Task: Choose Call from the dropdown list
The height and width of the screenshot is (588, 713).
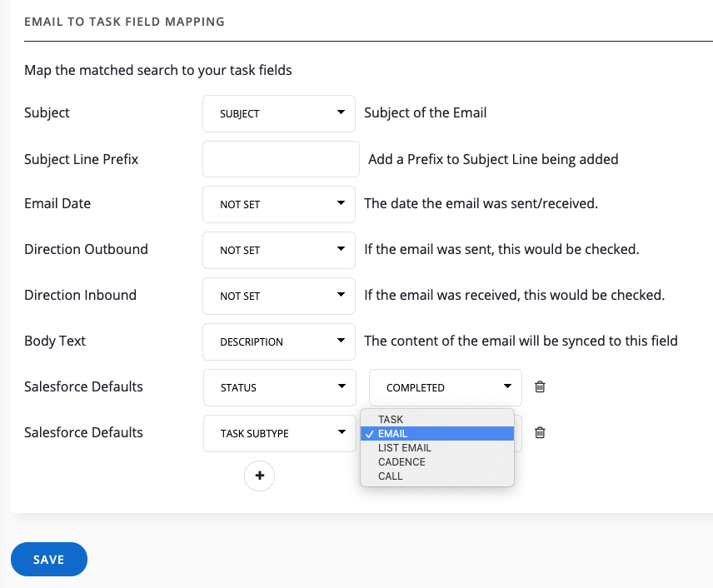Action: (x=390, y=476)
